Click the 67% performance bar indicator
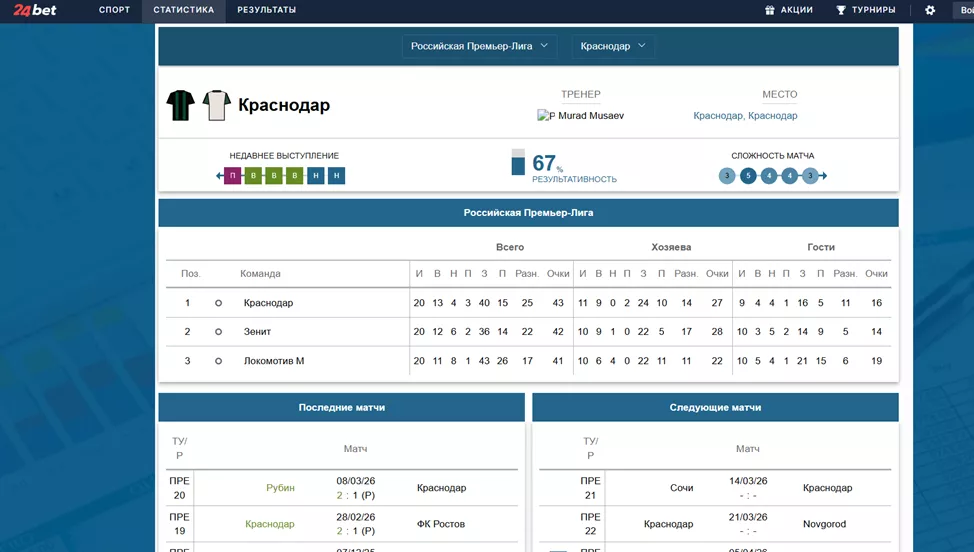This screenshot has height=552, width=974. tap(518, 163)
